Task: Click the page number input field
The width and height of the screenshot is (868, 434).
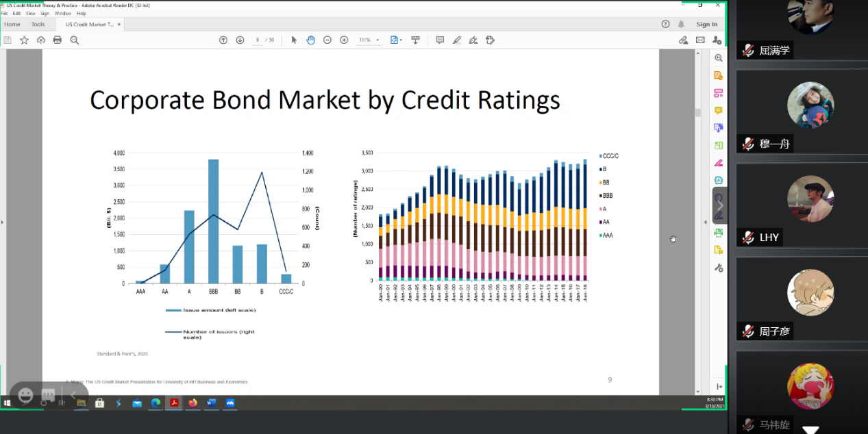Action: tap(258, 40)
